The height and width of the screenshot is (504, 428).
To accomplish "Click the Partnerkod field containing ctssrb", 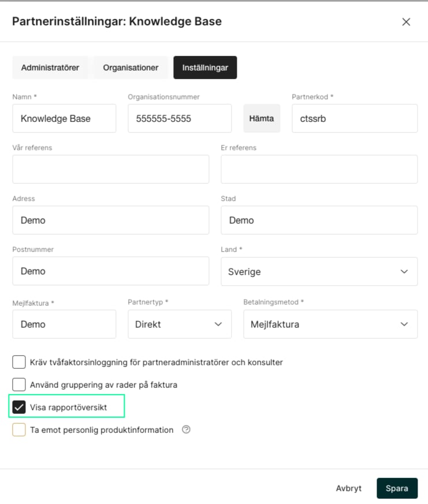I will pos(355,118).
